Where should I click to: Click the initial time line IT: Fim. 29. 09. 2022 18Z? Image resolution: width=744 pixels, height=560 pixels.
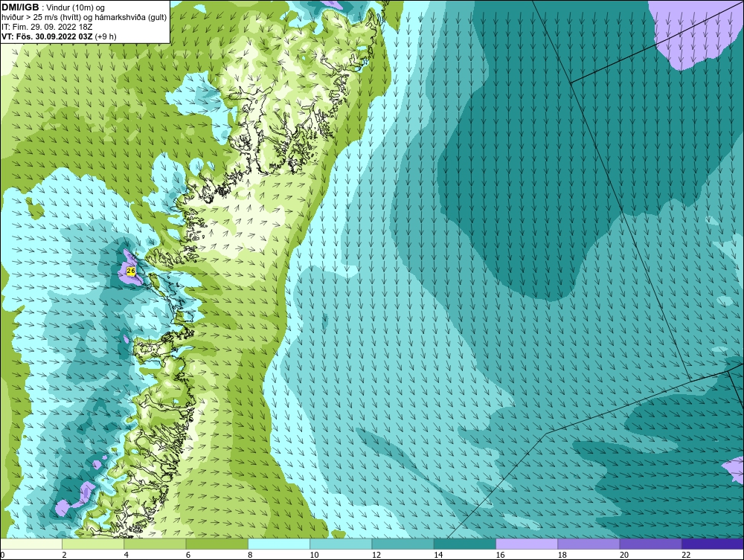(47, 27)
